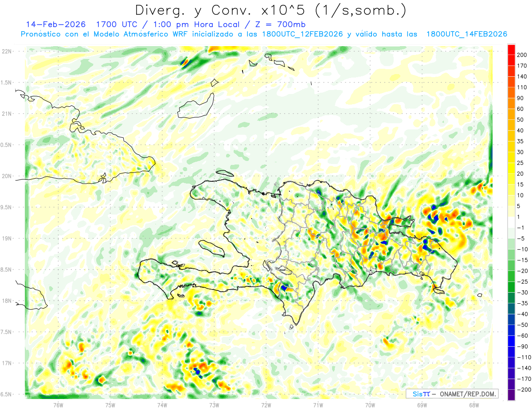Click latitude label 18N
This screenshot has height=411, width=532.
8,301
